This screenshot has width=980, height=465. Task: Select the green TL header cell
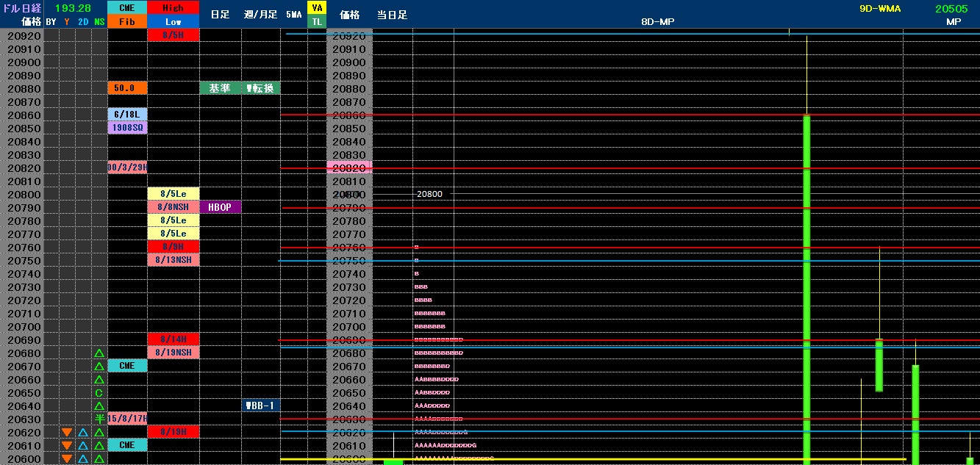pyautogui.click(x=317, y=22)
